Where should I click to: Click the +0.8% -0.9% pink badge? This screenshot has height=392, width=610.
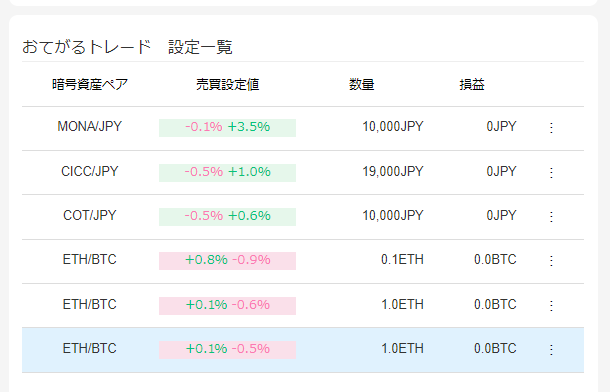228,261
